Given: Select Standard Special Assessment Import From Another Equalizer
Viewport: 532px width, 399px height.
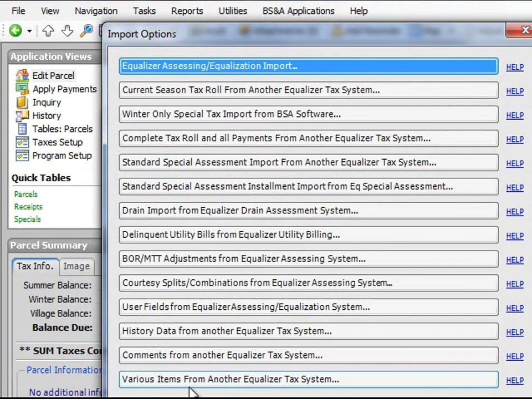Looking at the screenshot, I should (309, 162).
